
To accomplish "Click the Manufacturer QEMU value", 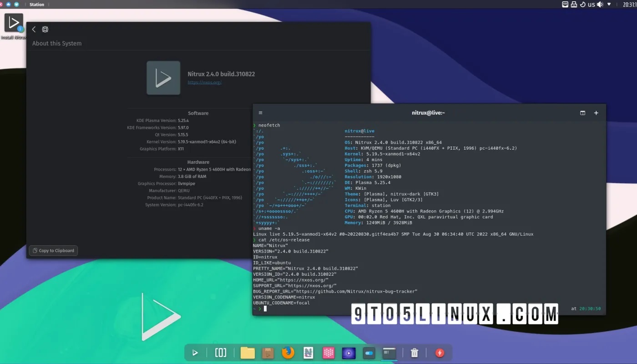I will [x=184, y=191].
